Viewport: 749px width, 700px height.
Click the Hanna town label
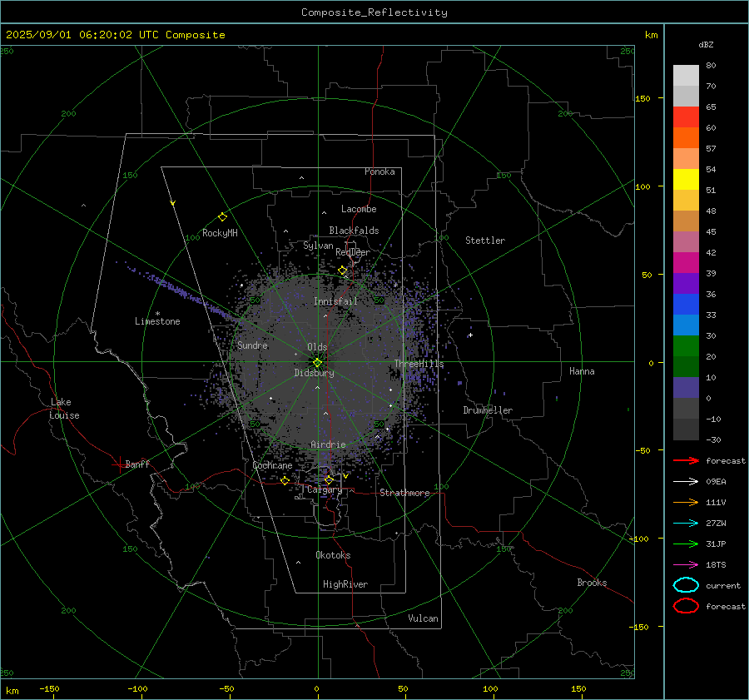point(582,371)
